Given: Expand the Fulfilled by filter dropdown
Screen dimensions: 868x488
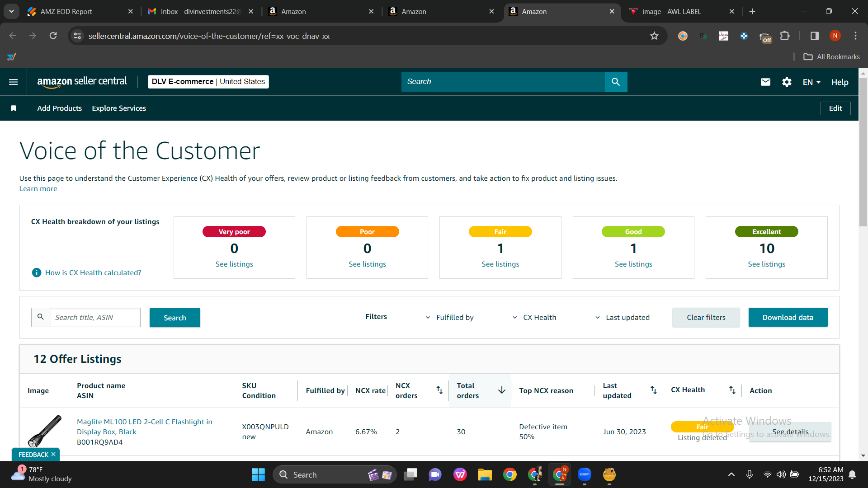Looking at the screenshot, I should tap(450, 318).
